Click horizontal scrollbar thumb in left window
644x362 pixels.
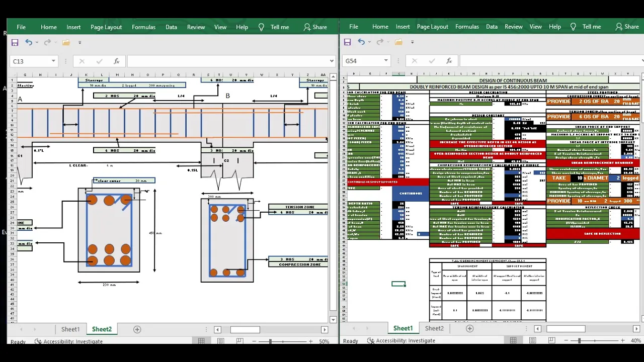pyautogui.click(x=245, y=330)
